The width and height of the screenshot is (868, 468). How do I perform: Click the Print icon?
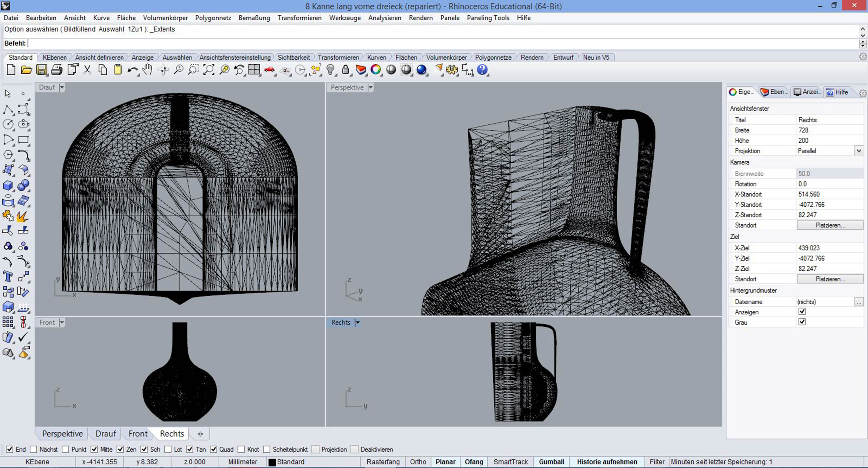coord(57,70)
